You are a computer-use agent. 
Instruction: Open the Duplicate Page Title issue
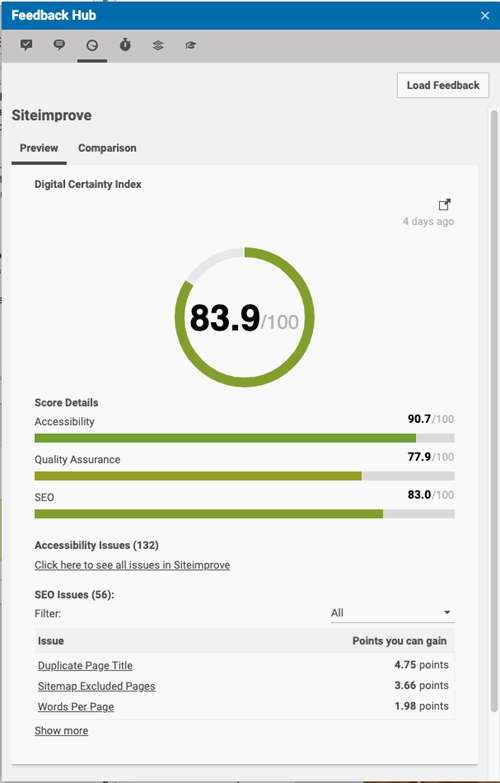tap(85, 666)
